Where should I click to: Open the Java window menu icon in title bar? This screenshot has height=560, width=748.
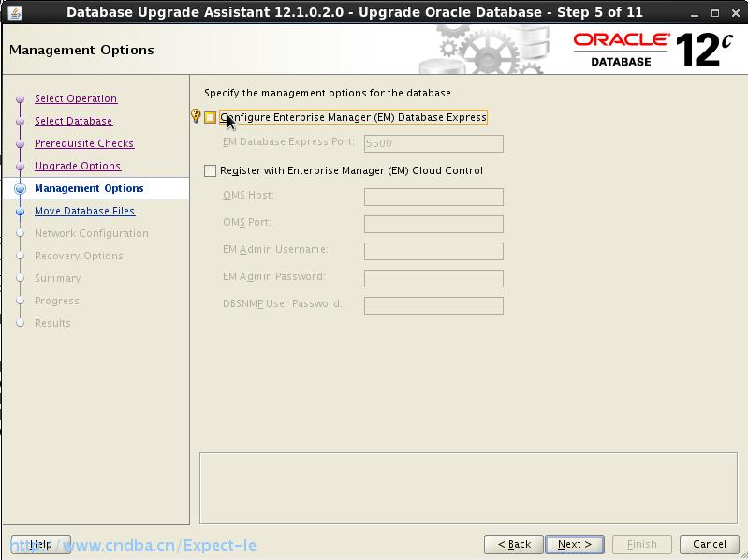tap(14, 12)
